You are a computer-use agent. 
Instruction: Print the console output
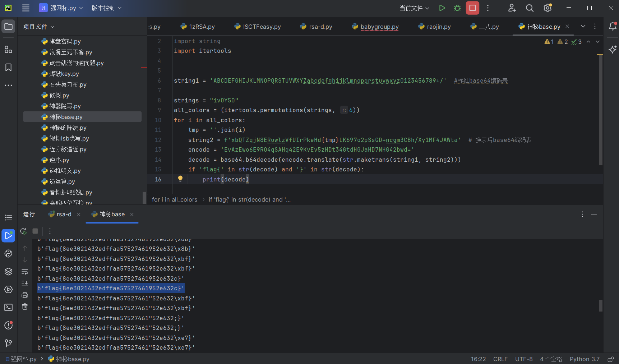25,295
